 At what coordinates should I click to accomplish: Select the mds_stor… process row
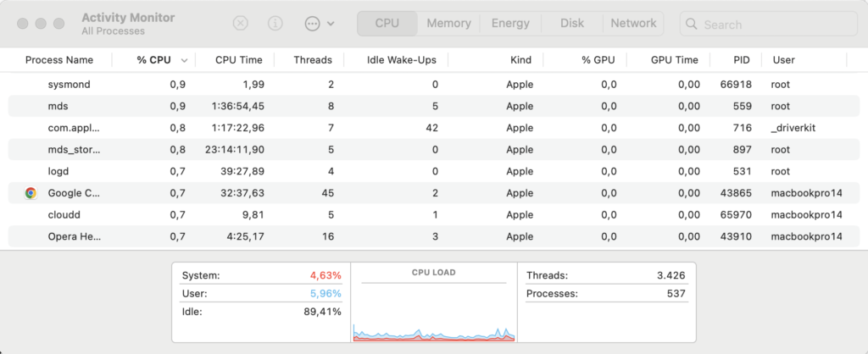tap(434, 149)
